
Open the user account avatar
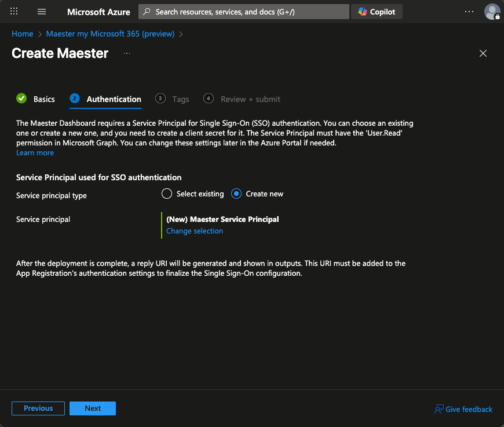[492, 12]
